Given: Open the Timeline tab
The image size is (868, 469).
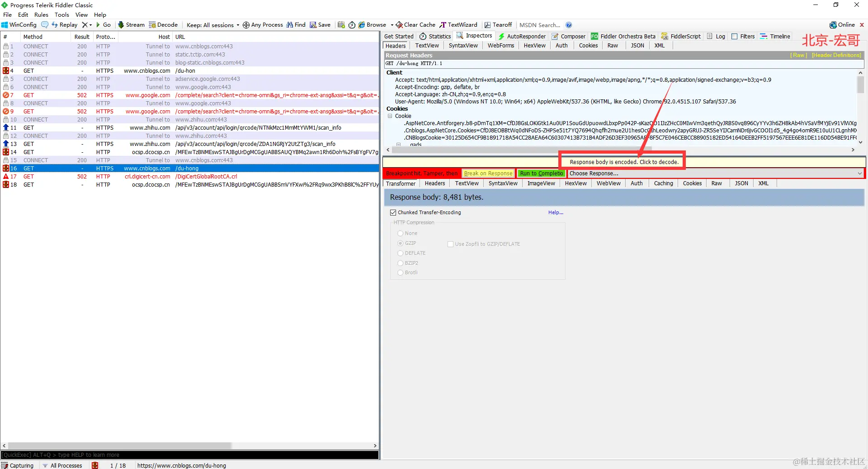Looking at the screenshot, I should (775, 36).
